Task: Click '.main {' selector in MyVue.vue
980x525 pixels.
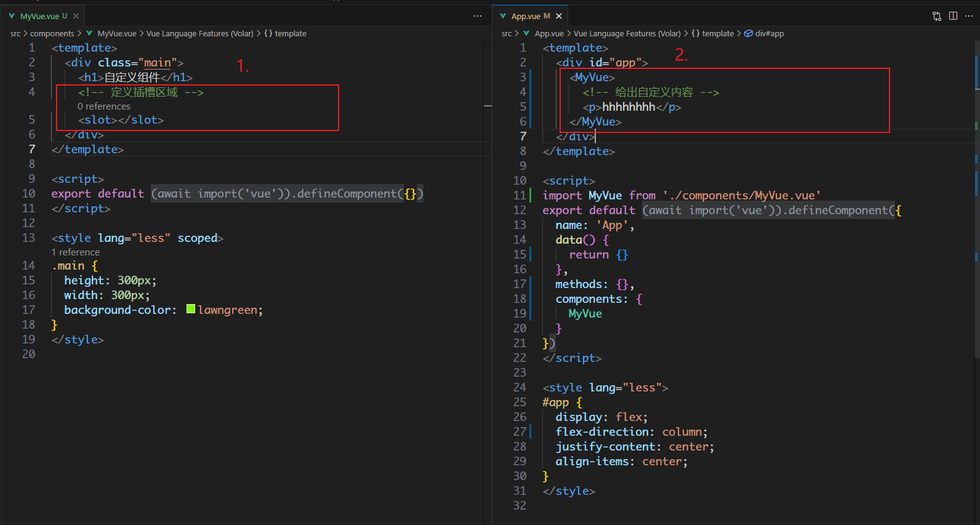Action: (x=74, y=265)
